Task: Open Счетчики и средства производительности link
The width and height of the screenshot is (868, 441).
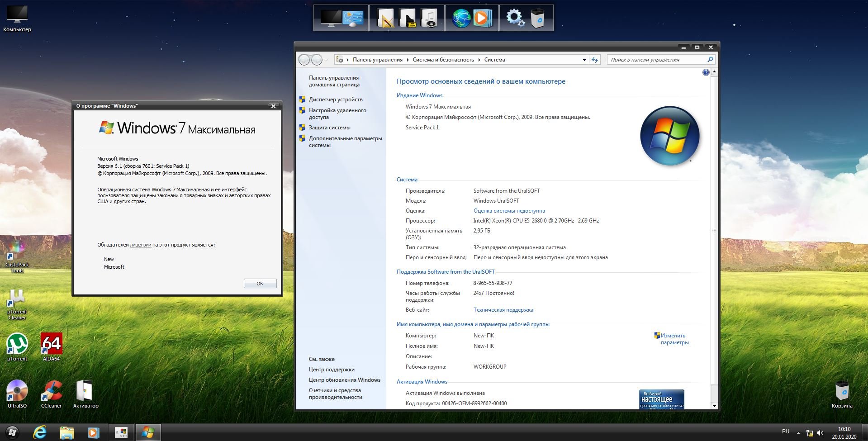Action: pos(335,394)
